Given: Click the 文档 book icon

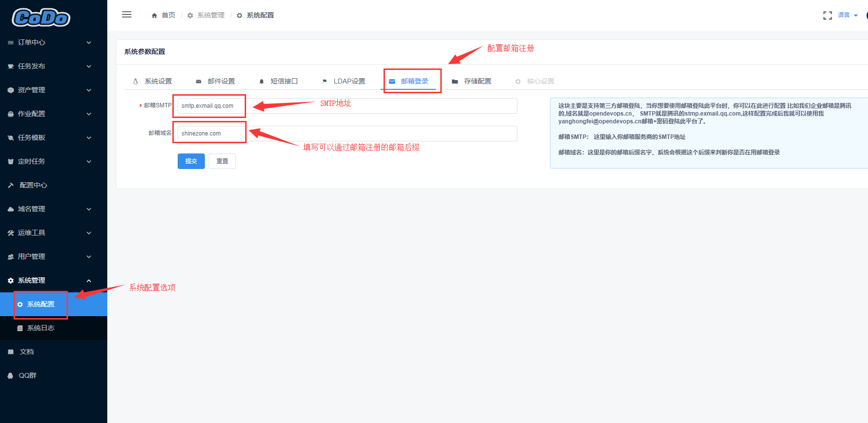Looking at the screenshot, I should click(x=11, y=352).
